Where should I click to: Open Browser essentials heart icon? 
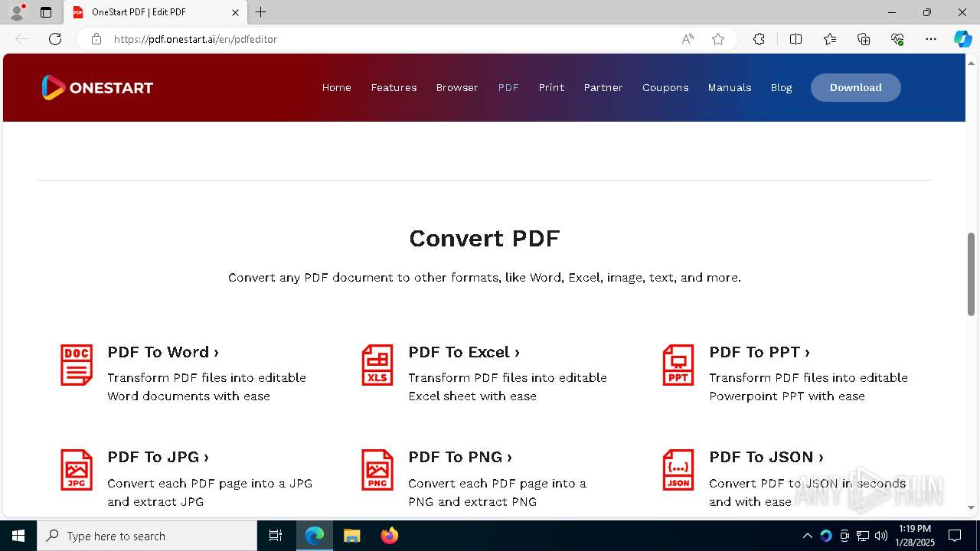[897, 39]
